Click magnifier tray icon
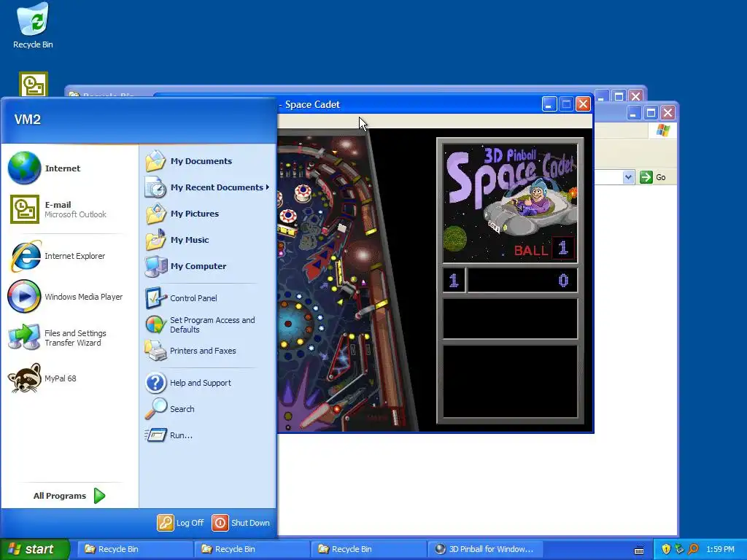747x560 pixels. pyautogui.click(x=693, y=549)
